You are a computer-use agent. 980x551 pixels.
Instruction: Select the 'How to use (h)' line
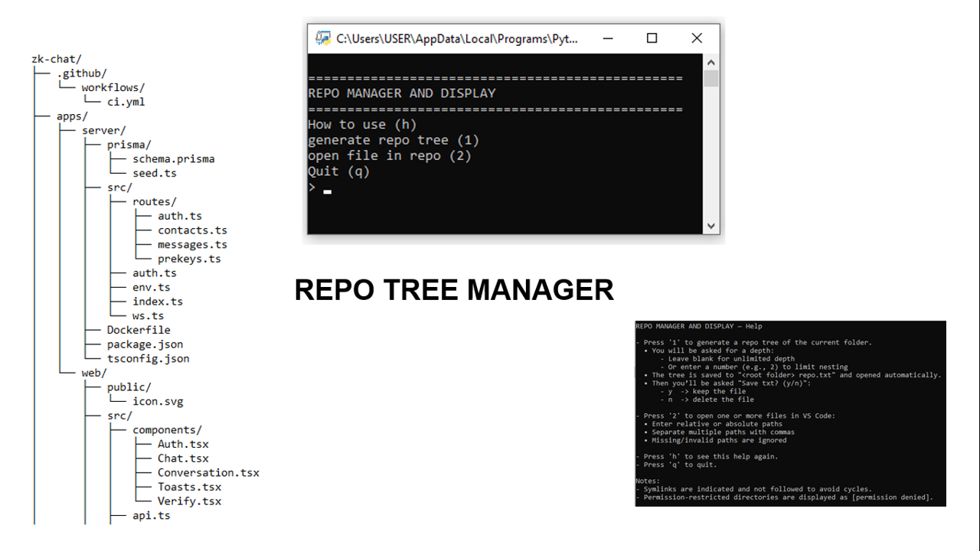(x=362, y=125)
